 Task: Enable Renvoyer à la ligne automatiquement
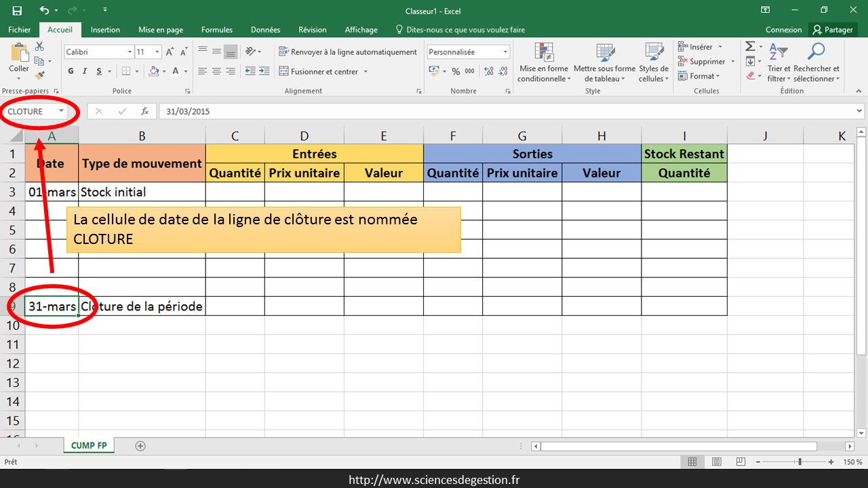(x=348, y=52)
